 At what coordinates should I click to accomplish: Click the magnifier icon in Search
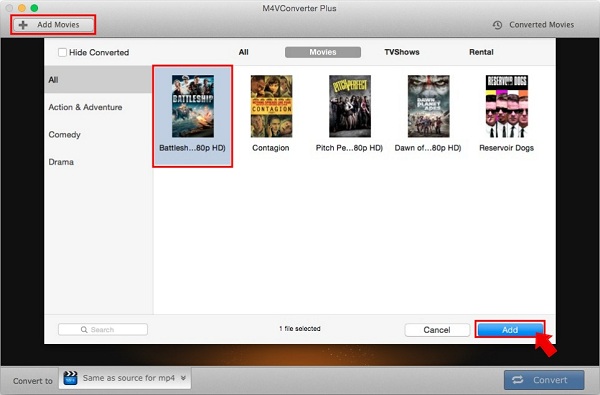tap(84, 330)
